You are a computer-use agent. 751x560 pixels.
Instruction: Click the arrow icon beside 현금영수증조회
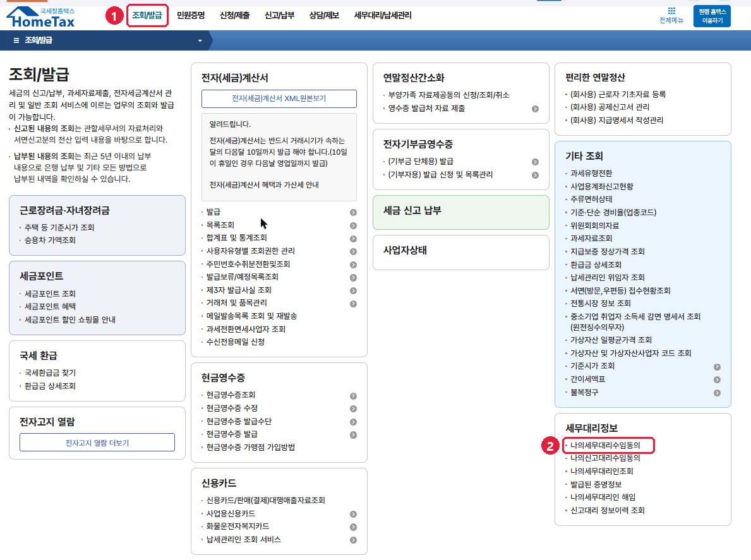click(353, 396)
